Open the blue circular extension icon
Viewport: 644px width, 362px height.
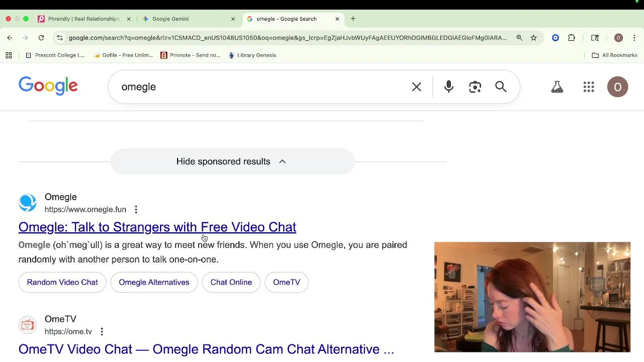coord(555,38)
